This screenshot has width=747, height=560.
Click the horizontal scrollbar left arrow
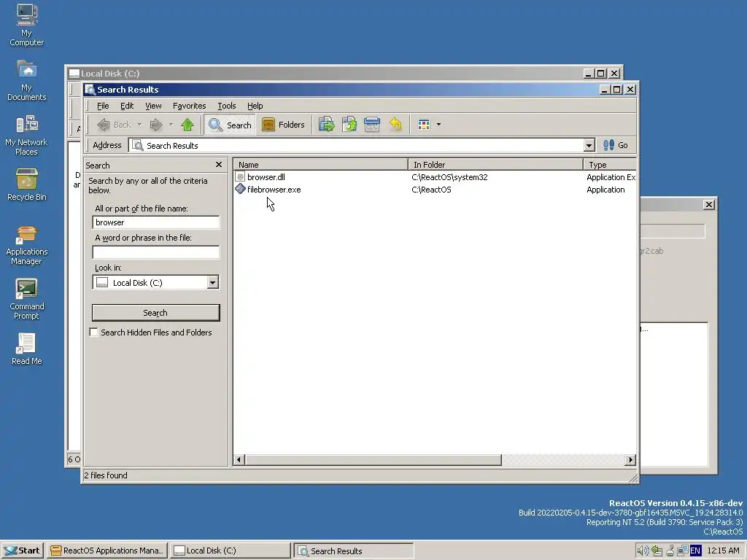pos(239,459)
